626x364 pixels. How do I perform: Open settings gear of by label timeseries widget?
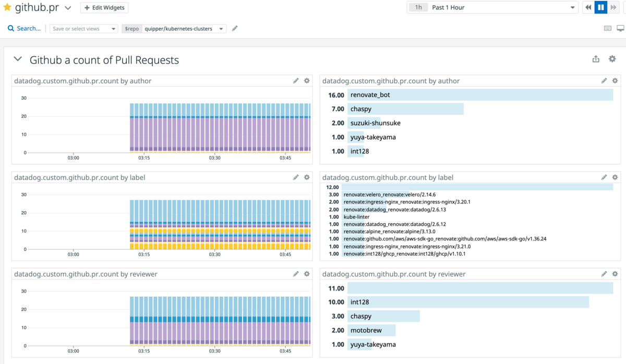[307, 177]
